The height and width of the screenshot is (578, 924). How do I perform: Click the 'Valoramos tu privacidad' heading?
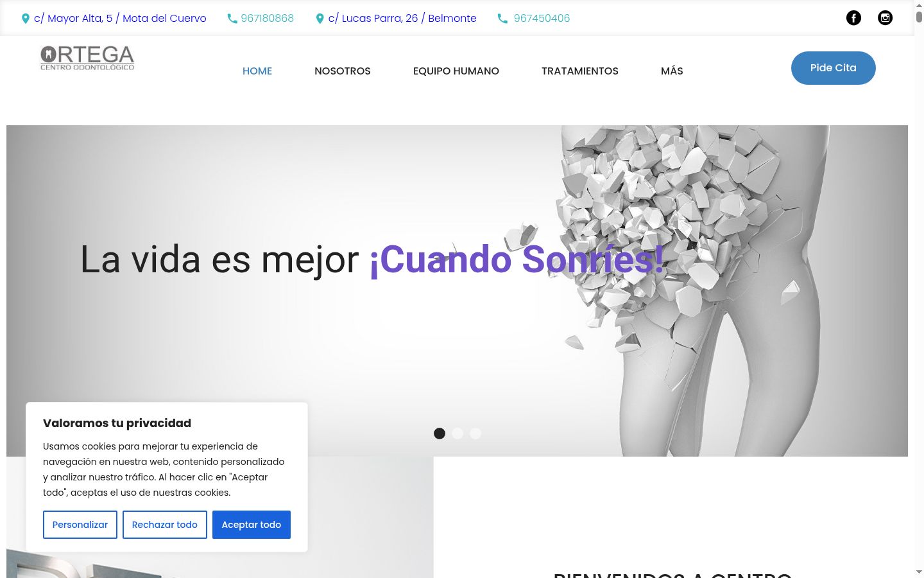[117, 423]
